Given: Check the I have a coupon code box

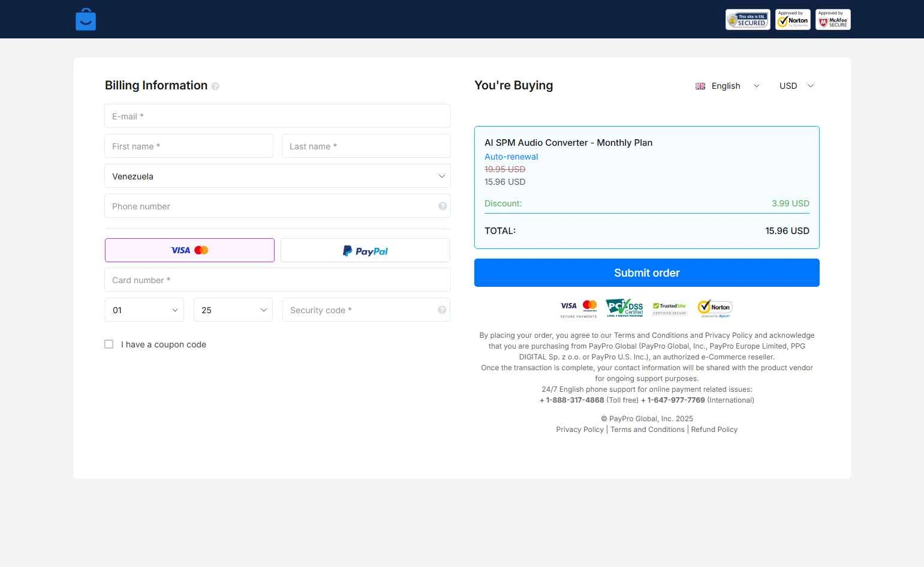Looking at the screenshot, I should (x=109, y=344).
